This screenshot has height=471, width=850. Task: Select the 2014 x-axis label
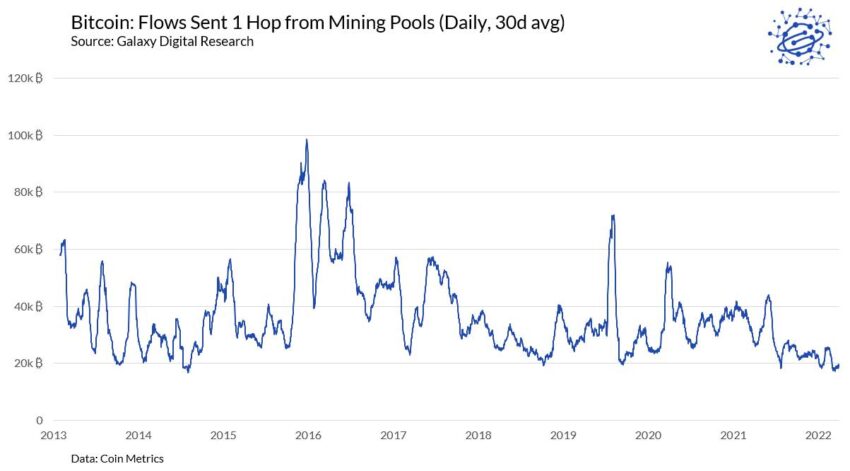pos(138,435)
